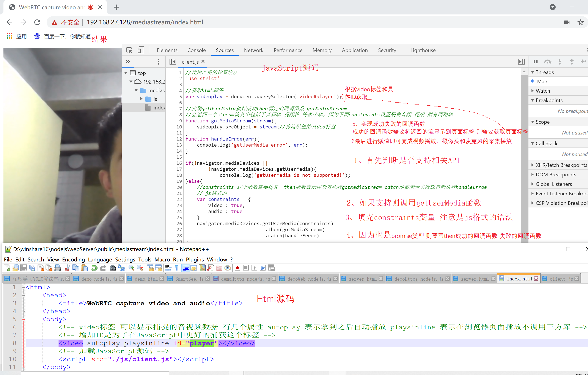Screen dimensions: 588x375
Task: Click the browser address bar URL
Action: click(145, 22)
